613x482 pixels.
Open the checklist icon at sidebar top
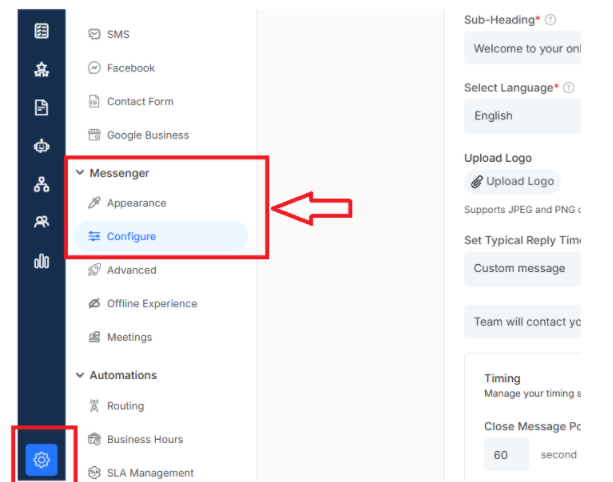[41, 31]
